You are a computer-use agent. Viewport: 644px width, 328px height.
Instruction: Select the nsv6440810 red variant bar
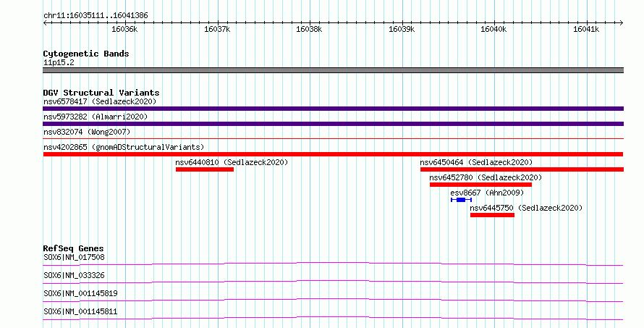coord(205,169)
